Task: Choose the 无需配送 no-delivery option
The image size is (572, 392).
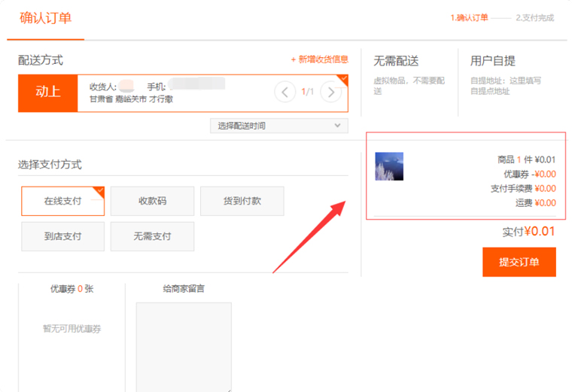Action: click(x=396, y=61)
